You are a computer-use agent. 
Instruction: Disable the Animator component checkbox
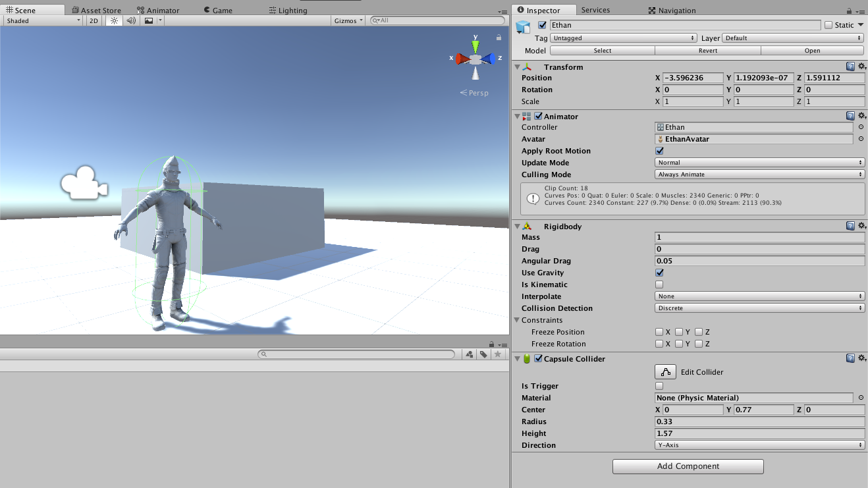pos(538,116)
